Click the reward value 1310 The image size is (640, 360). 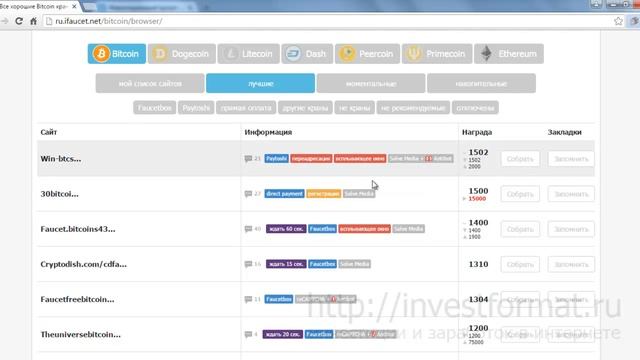pos(478,264)
